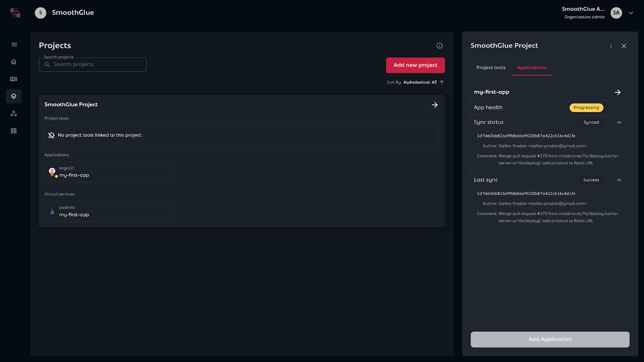644x362 pixels.
Task: Close the SmoothGlue Project side panel
Action: [624, 46]
